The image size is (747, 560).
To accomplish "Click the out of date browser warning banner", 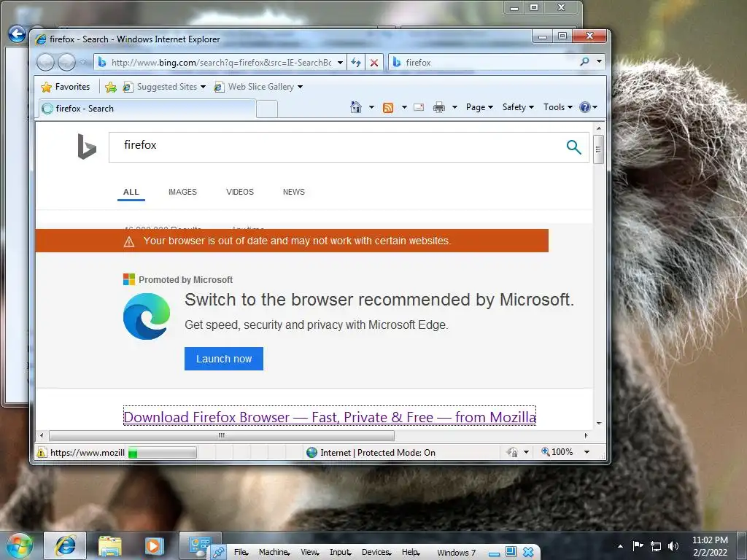I will pyautogui.click(x=292, y=241).
